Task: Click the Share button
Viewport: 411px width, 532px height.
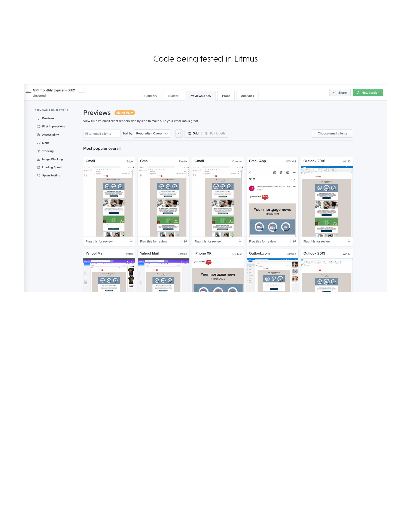Action: (340, 92)
